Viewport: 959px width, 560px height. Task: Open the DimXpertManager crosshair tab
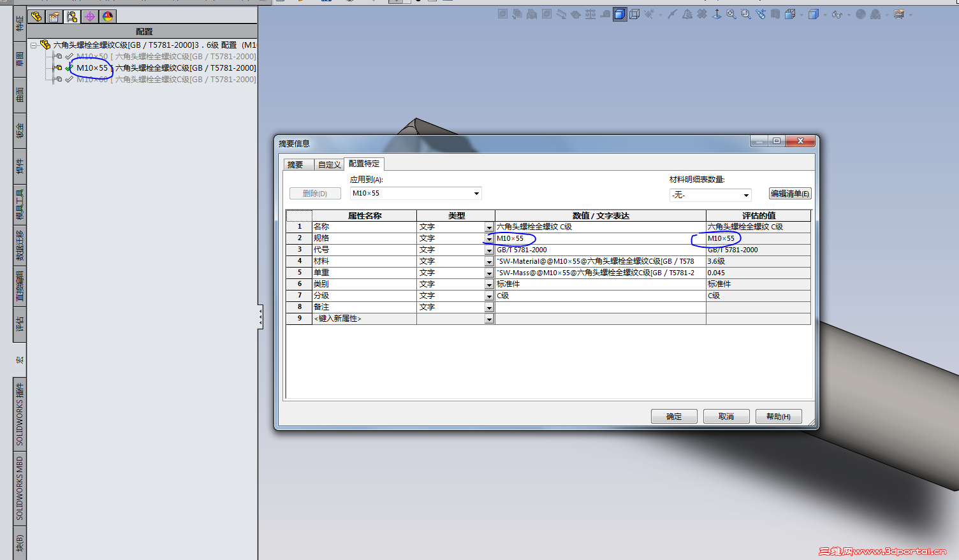[x=90, y=17]
